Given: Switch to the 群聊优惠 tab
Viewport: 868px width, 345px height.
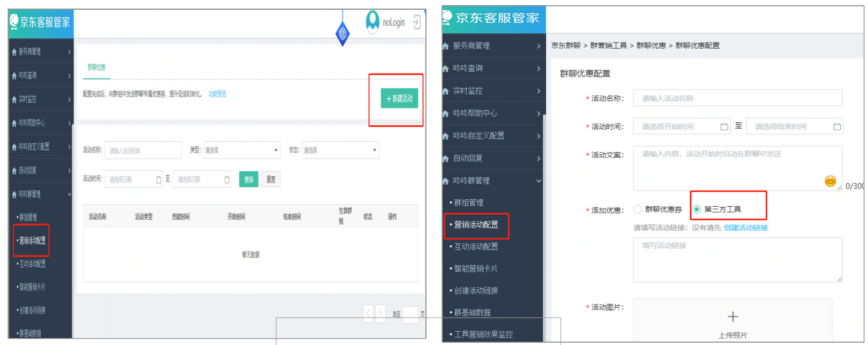Looking at the screenshot, I should [x=97, y=68].
